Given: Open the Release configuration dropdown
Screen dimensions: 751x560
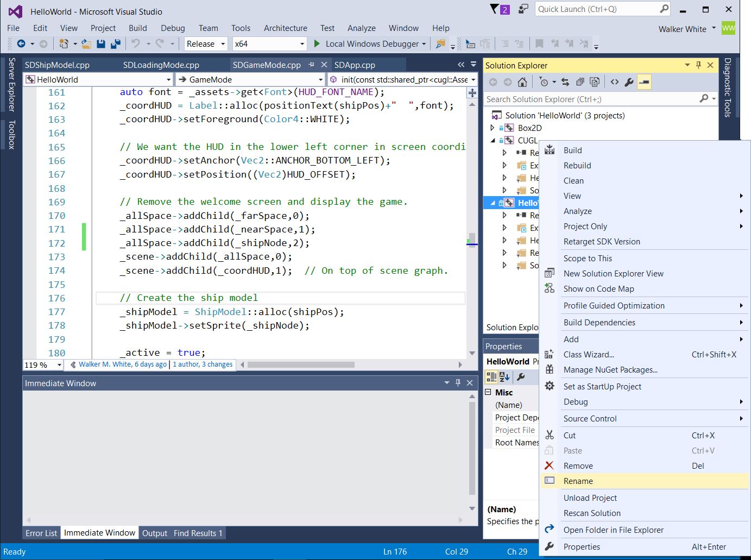Looking at the screenshot, I should [206, 43].
